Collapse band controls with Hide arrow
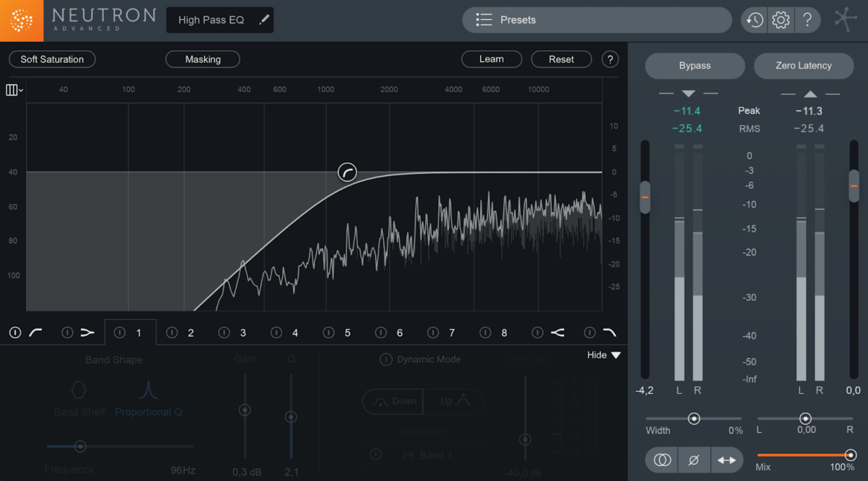The image size is (868, 481). coord(604,355)
